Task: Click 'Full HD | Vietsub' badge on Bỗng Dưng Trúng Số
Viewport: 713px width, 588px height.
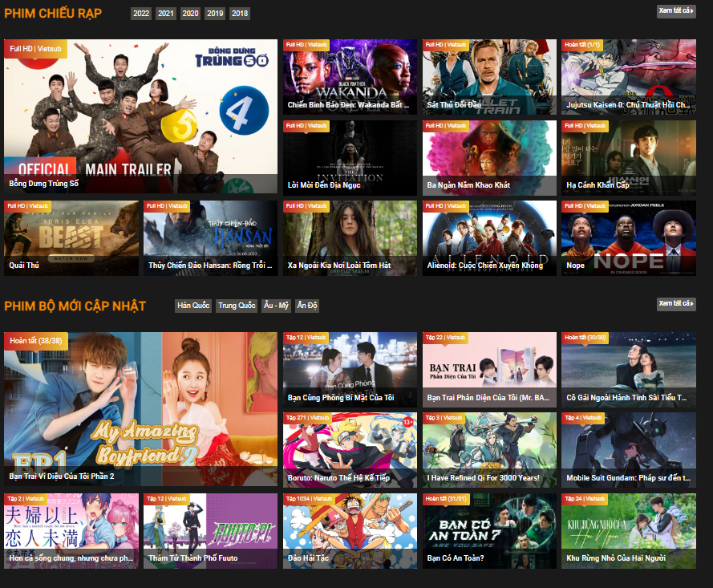Action: tap(35, 49)
